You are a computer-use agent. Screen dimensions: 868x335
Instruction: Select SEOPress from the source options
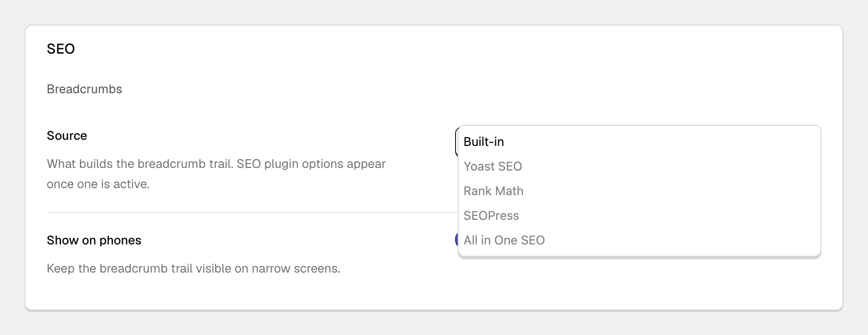coord(639,215)
